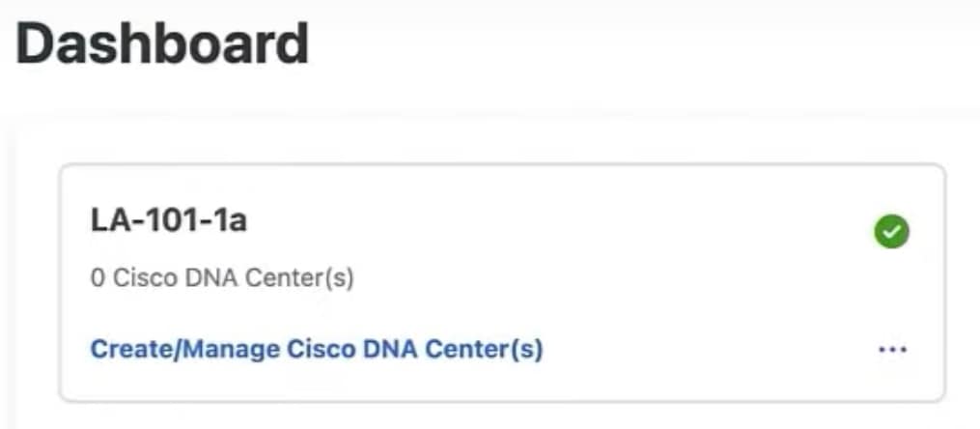Check LA-101-1a healthy status indicator
The image size is (980, 429).
pos(891,232)
